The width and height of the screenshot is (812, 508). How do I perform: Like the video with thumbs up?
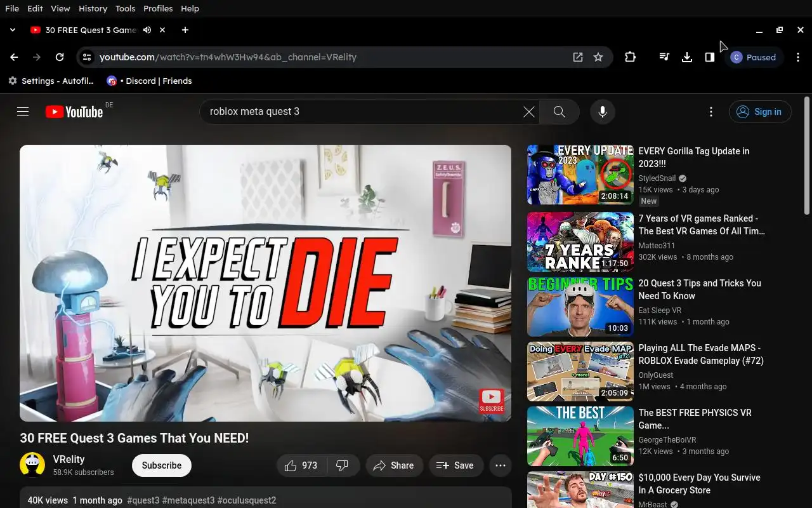(x=301, y=465)
